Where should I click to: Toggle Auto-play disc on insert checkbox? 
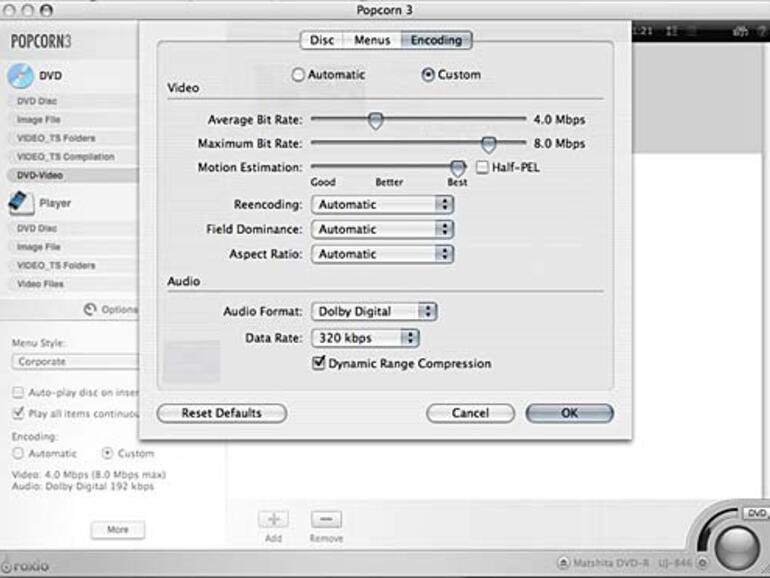[18, 392]
